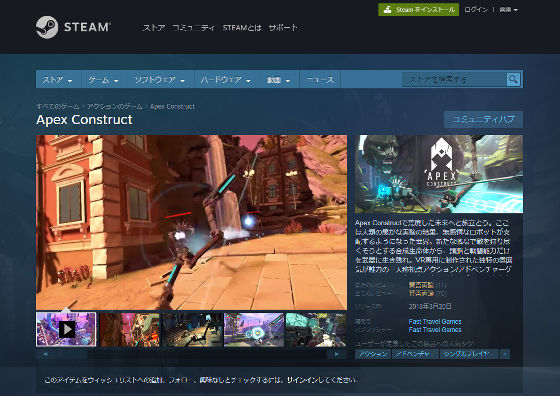The width and height of the screenshot is (560, 396).
Task: Click the Steamをインストール download button
Action: click(419, 10)
